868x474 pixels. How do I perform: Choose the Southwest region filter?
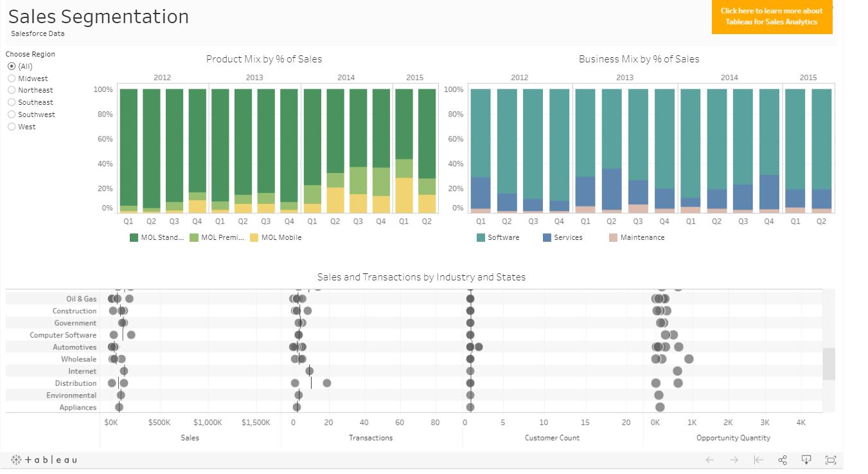click(12, 114)
